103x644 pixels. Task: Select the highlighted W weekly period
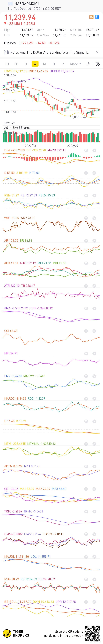point(35,64)
